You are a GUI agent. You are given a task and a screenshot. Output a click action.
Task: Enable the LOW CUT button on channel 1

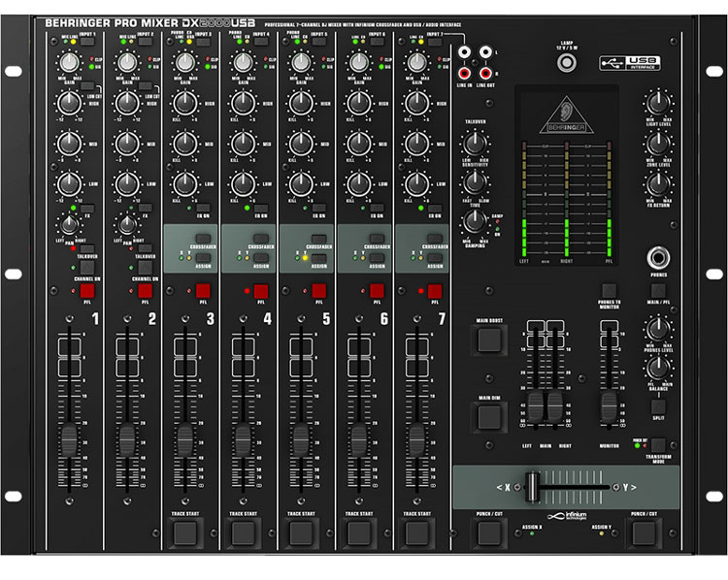coord(87,86)
